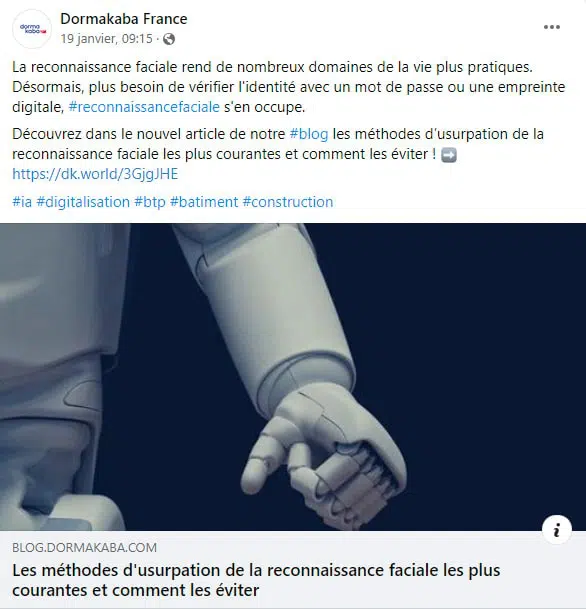This screenshot has width=586, height=609.
Task: Open the #btp hashtag
Action: pos(150,202)
